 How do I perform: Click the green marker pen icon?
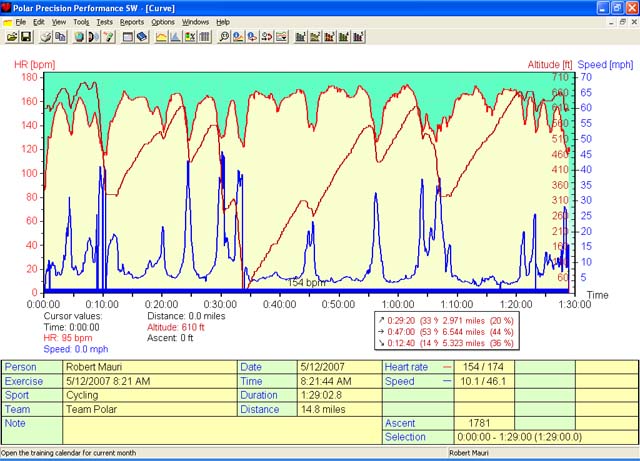(108, 37)
